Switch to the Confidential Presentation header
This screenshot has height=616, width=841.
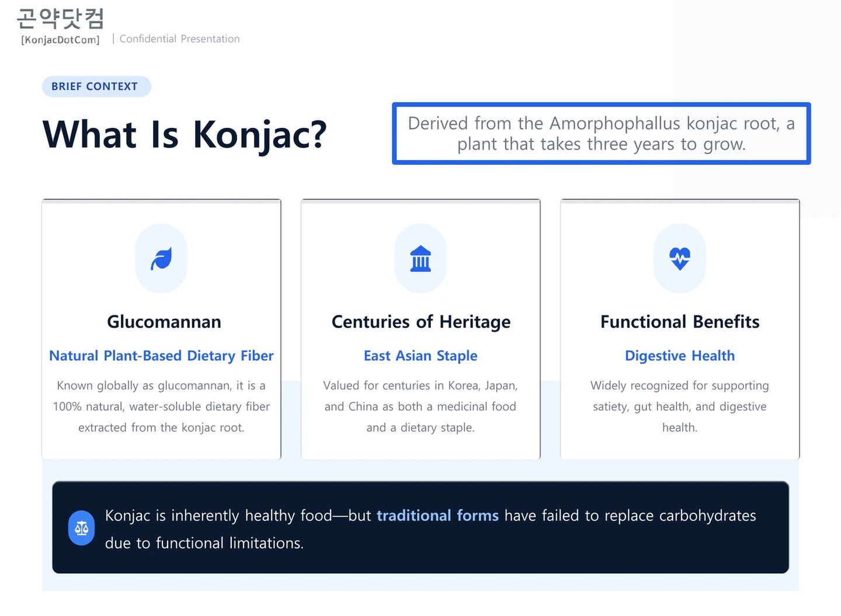[x=179, y=39]
